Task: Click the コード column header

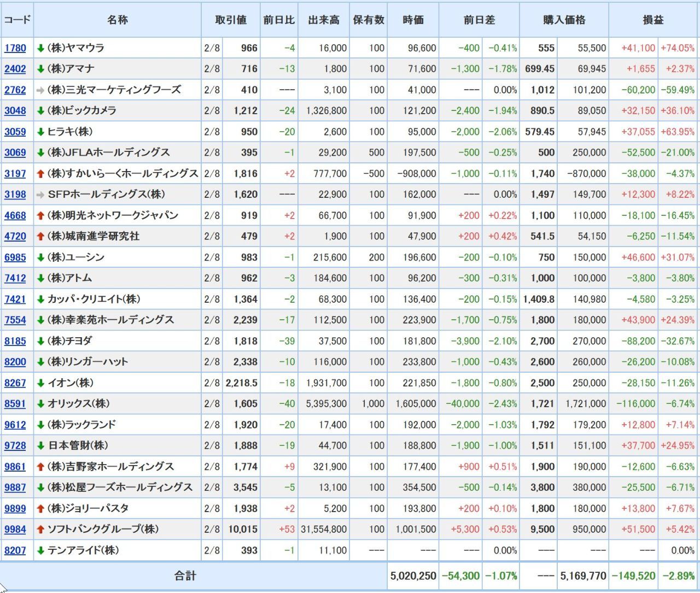Action: click(17, 20)
